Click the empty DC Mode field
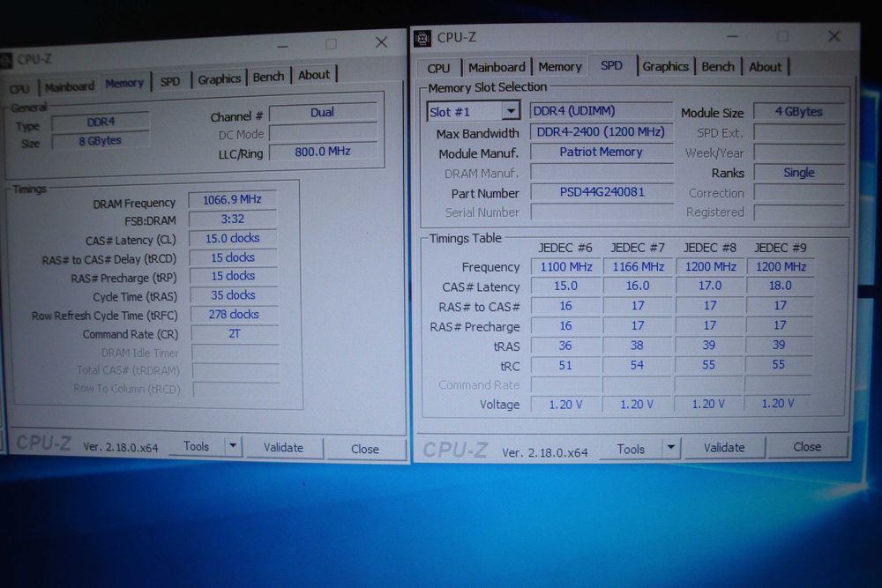 [323, 132]
